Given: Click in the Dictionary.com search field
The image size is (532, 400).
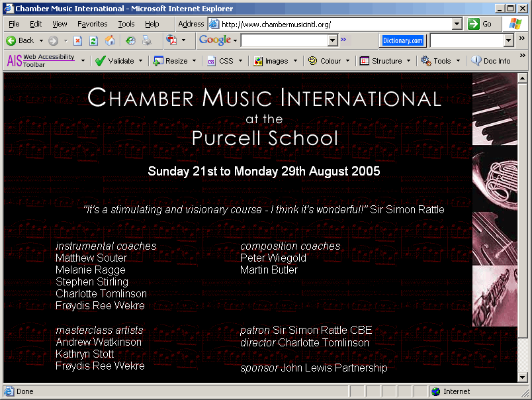Looking at the screenshot, I should click(x=467, y=40).
